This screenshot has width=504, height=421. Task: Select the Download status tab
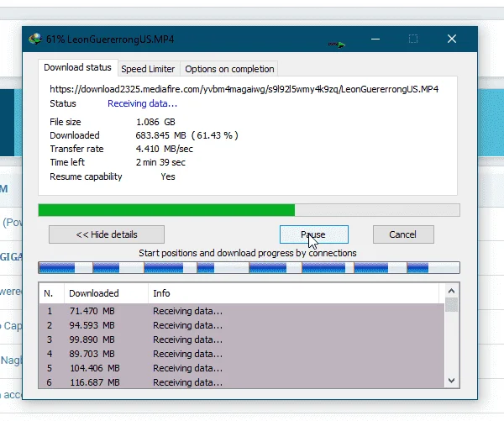click(x=78, y=67)
